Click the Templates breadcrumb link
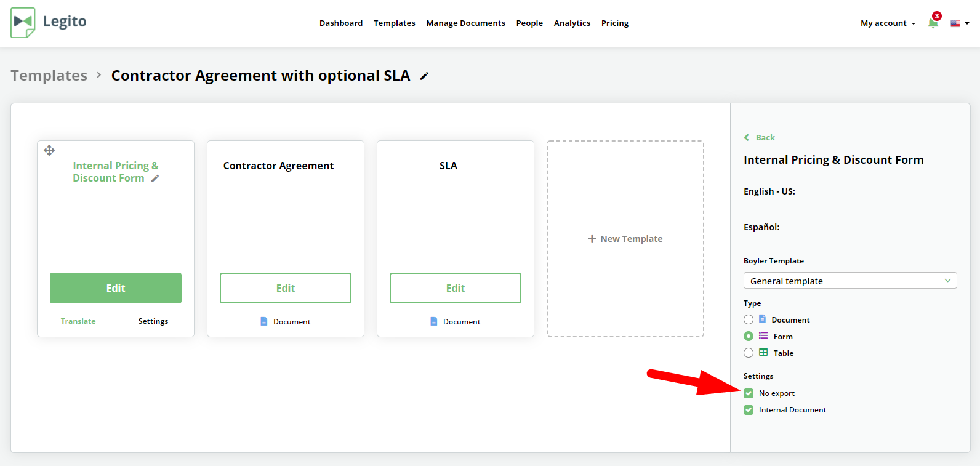This screenshot has height=466, width=980. tap(49, 76)
